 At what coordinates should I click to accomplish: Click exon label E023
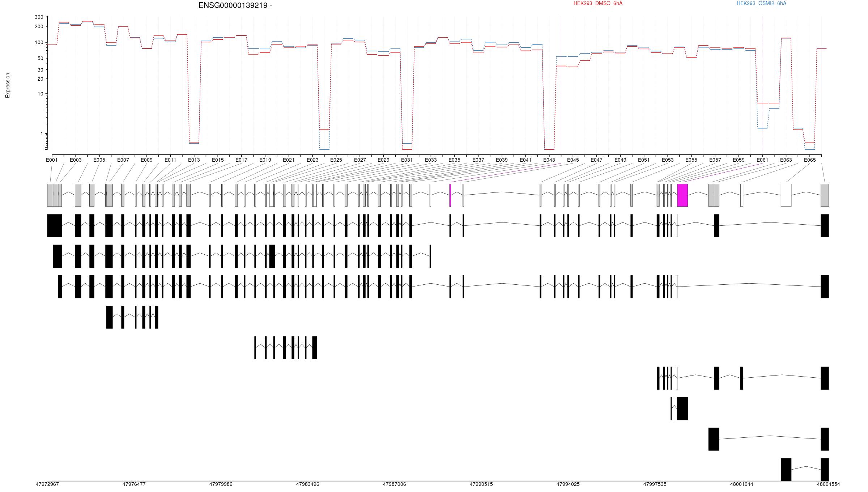[312, 160]
